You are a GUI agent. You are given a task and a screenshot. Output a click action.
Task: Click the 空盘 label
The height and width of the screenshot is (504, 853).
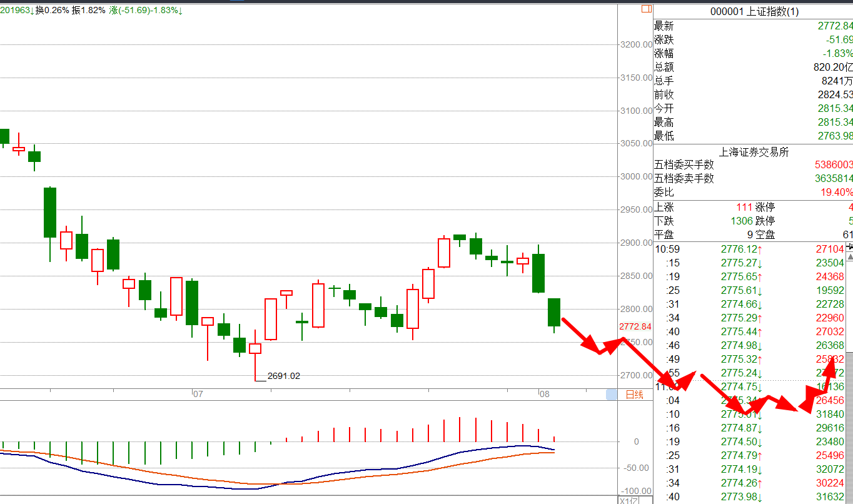click(765, 235)
